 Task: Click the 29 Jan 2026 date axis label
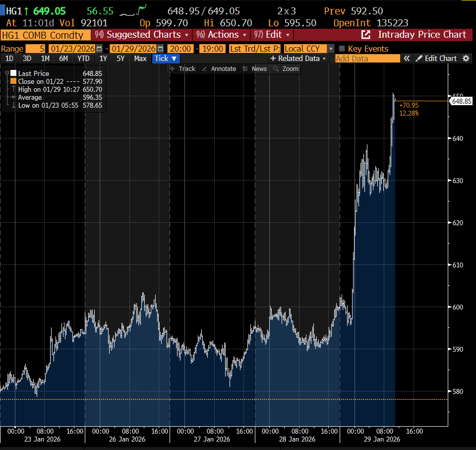click(382, 440)
